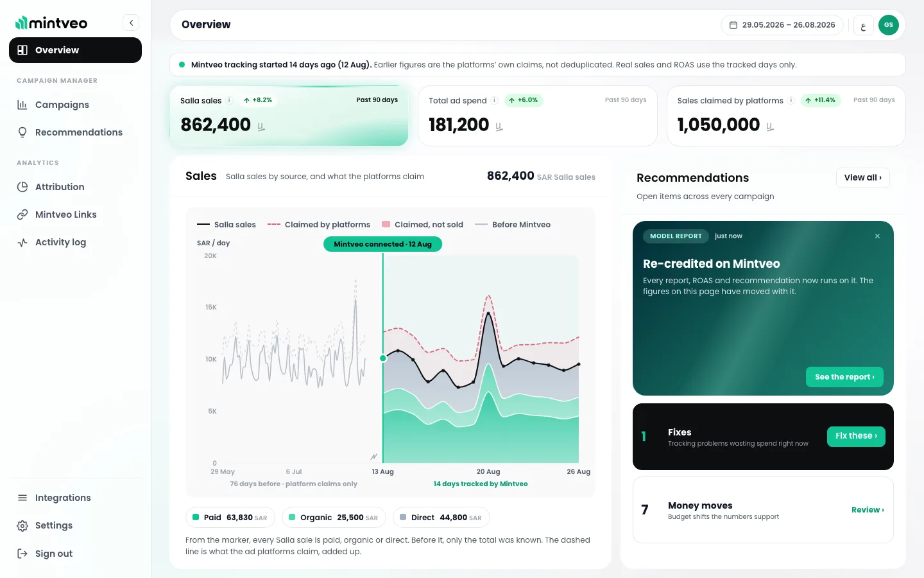Switch language with the Arabic toggle button

[x=864, y=25]
